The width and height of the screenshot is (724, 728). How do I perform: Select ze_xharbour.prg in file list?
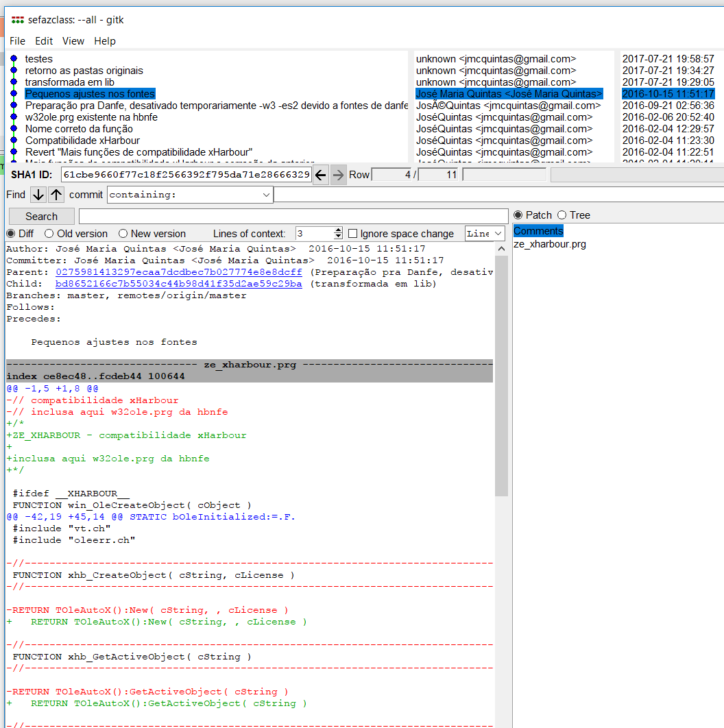[x=550, y=244]
